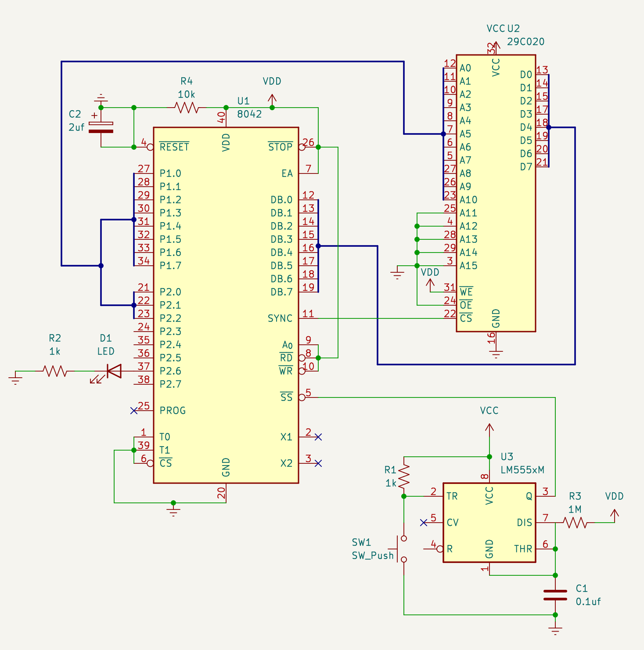Select the RESET pin label on U1
The height and width of the screenshot is (650, 644).
pos(174,147)
